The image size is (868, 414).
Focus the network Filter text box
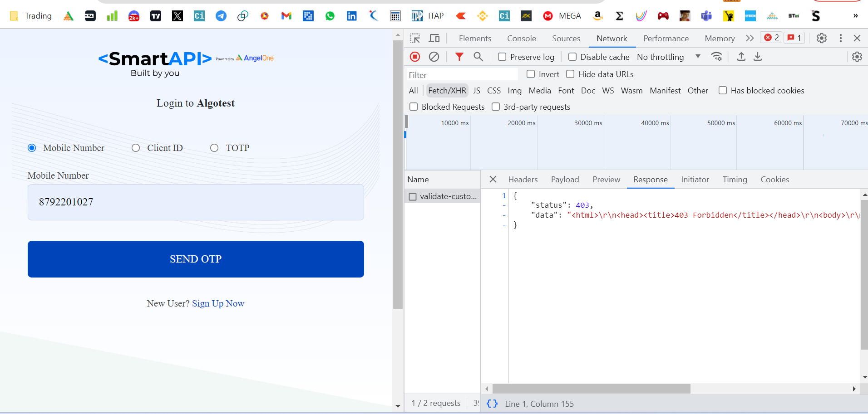click(x=462, y=74)
